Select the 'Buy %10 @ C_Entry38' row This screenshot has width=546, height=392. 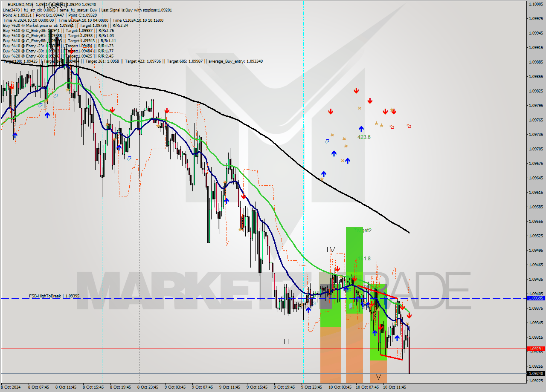point(59,30)
